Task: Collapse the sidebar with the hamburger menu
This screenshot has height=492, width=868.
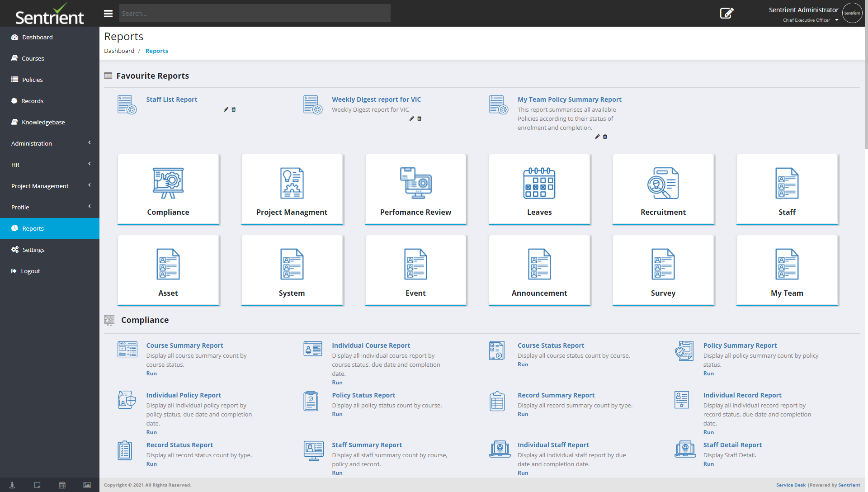Action: [108, 13]
